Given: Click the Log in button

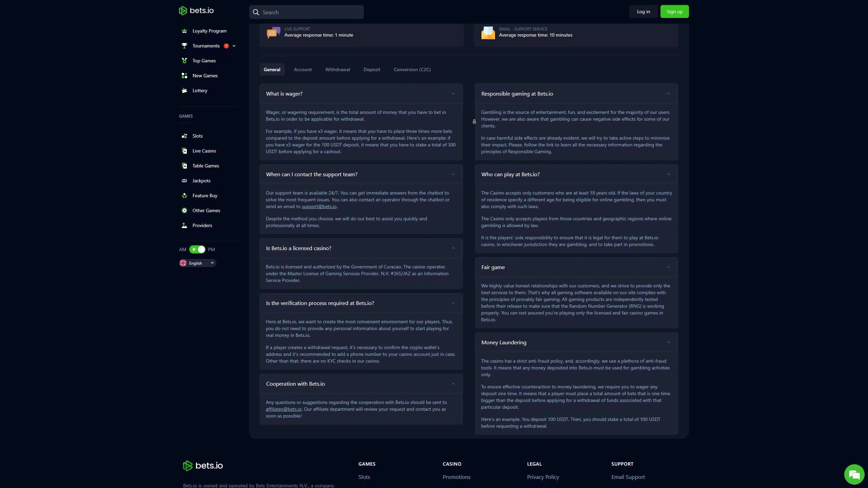Looking at the screenshot, I should (644, 12).
